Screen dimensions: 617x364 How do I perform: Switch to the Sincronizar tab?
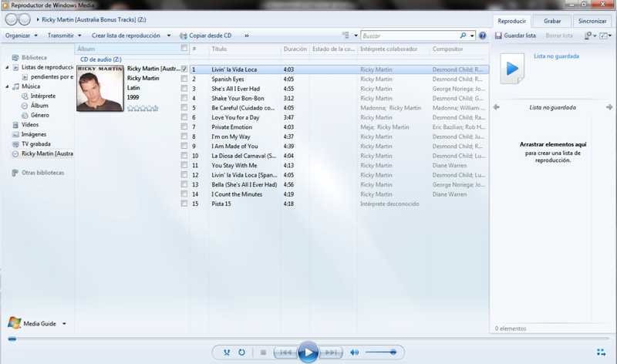(592, 21)
